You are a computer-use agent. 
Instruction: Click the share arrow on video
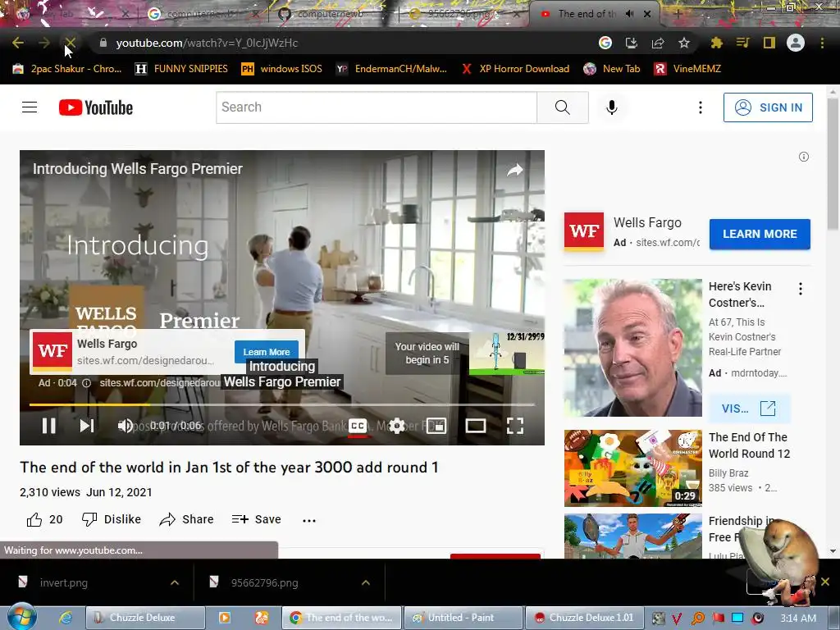tap(515, 170)
